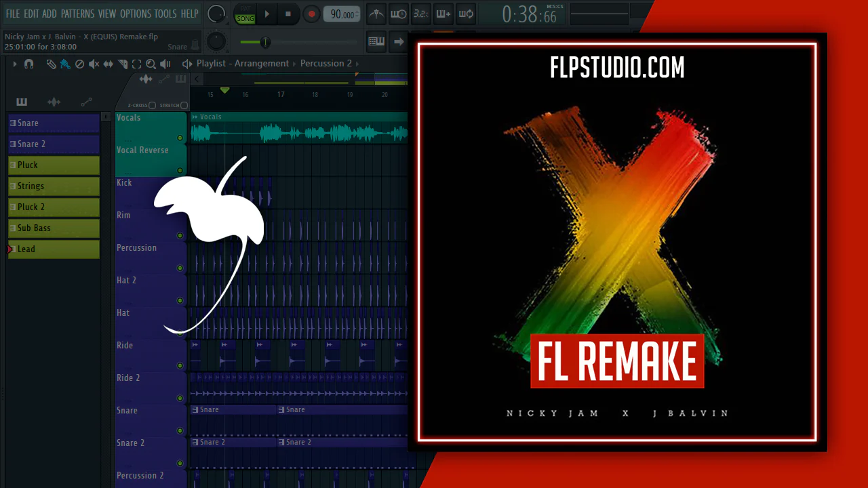
Task: Click the speaker icon before Playlist title
Action: pos(187,64)
